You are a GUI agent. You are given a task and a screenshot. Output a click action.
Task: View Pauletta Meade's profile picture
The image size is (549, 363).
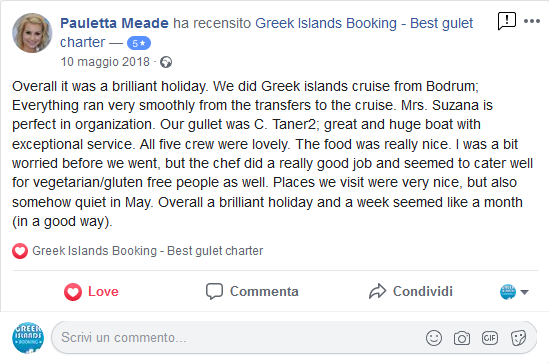pos(32,33)
